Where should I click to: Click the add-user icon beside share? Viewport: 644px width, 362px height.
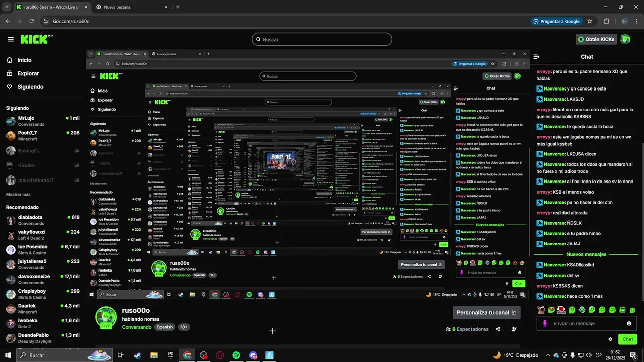point(514,329)
